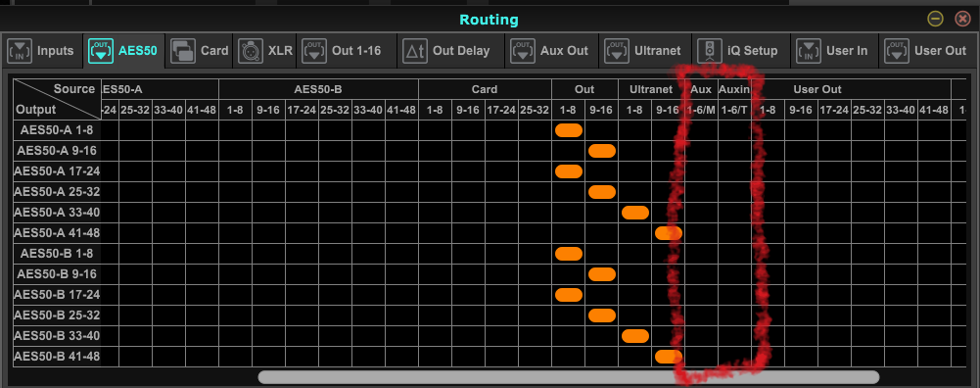Open the Inputs routing tab

click(x=41, y=51)
